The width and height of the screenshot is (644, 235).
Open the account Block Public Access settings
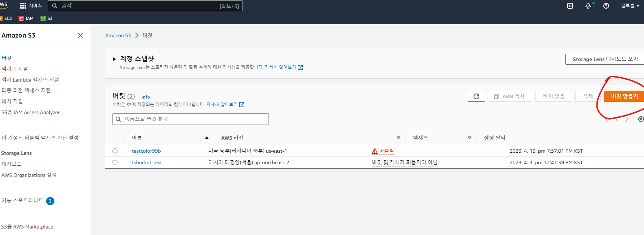(40, 138)
